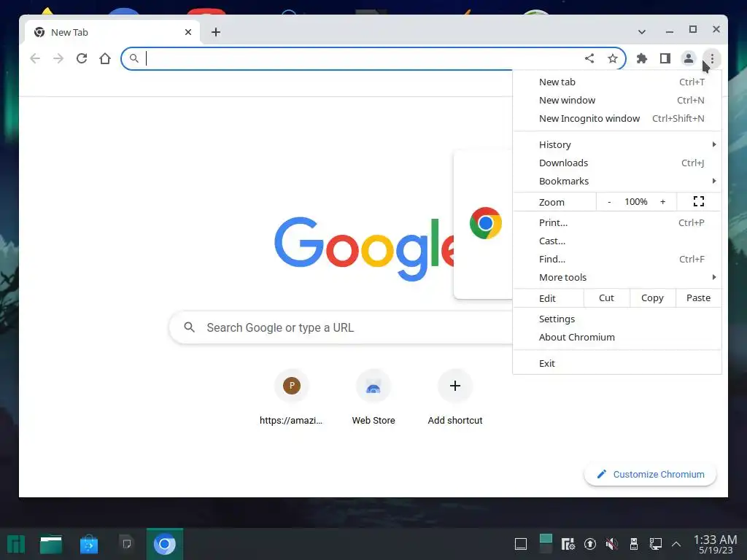This screenshot has height=560, width=747.
Task: Decrease zoom with minus button
Action: (x=609, y=202)
